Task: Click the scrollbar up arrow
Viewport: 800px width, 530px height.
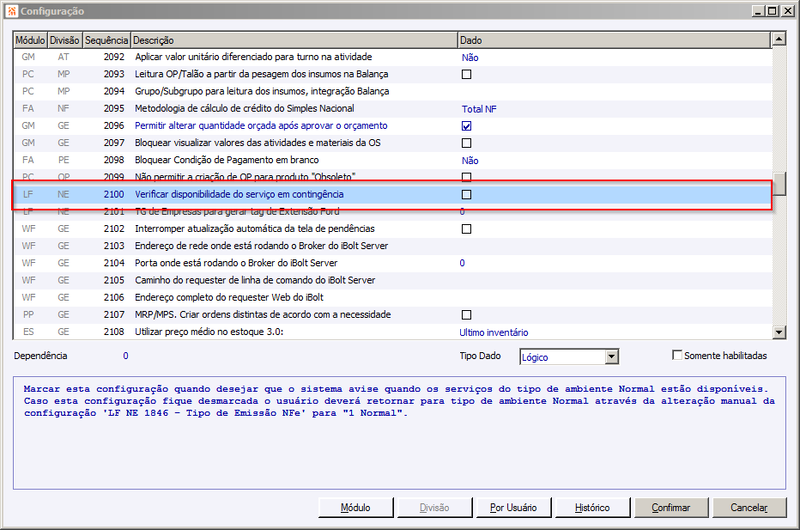Action: pos(779,39)
